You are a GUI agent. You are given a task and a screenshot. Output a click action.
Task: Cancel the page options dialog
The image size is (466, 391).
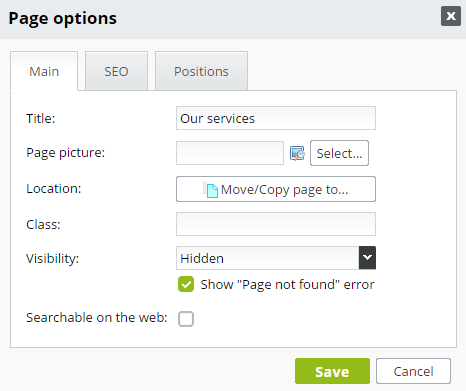[x=413, y=371]
